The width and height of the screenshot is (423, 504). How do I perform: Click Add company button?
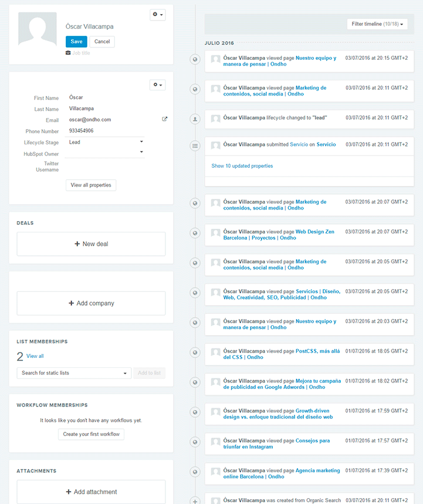(92, 303)
